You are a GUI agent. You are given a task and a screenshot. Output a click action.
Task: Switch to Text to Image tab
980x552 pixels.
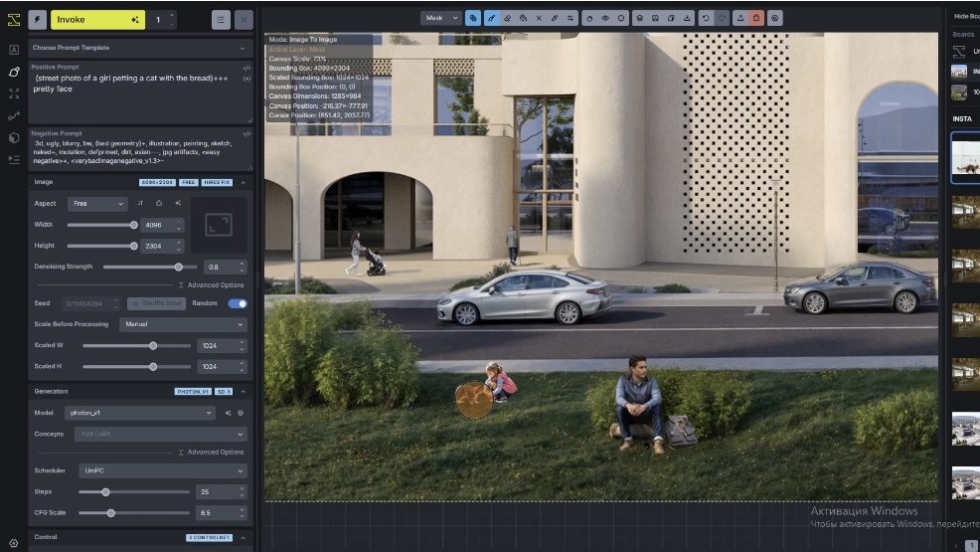(x=14, y=50)
